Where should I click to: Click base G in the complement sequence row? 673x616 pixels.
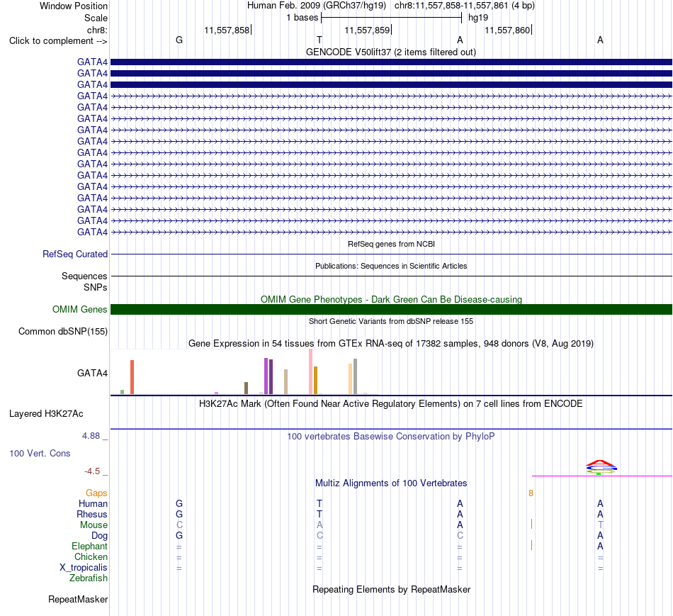click(179, 40)
